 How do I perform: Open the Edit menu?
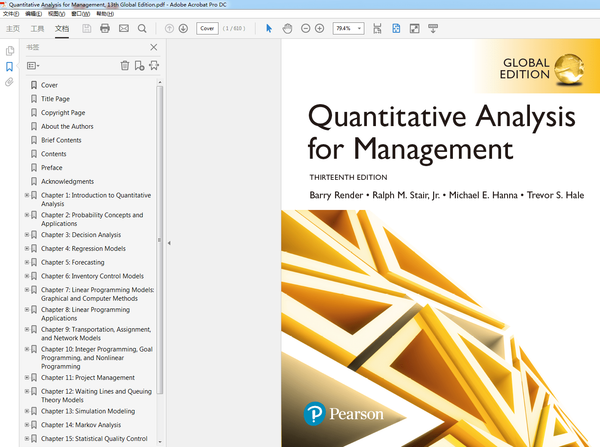33,14
